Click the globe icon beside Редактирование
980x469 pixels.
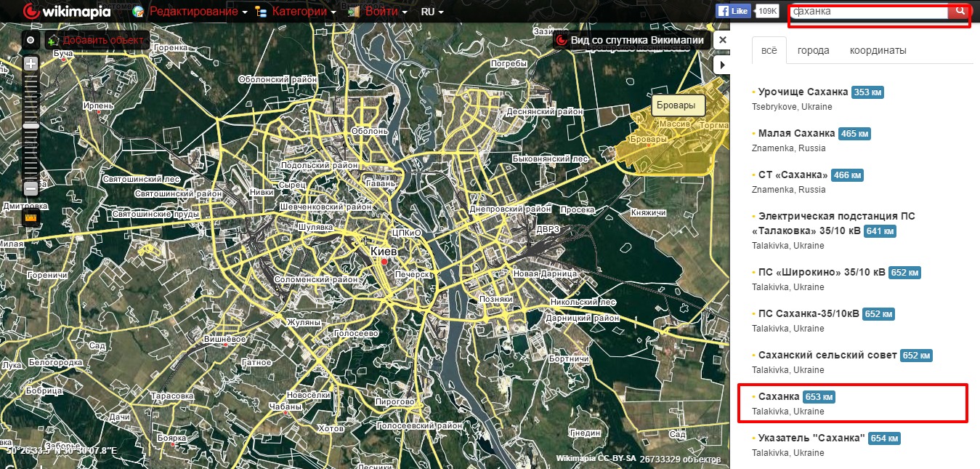(x=138, y=12)
